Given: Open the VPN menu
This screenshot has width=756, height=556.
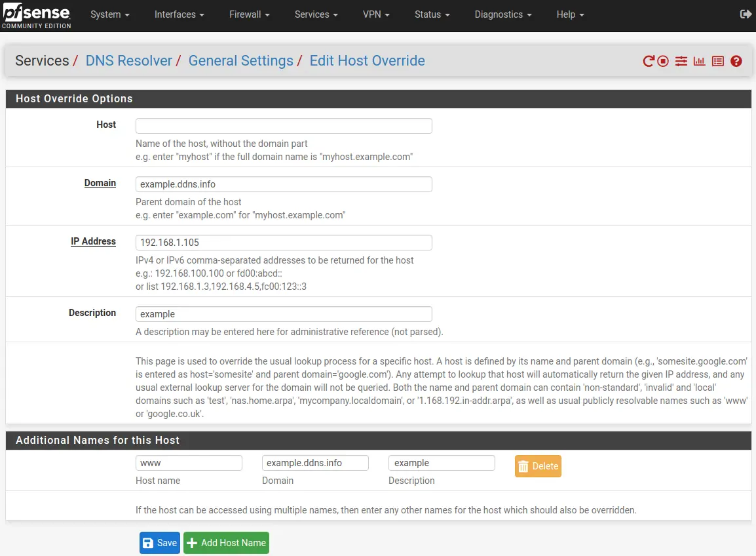Looking at the screenshot, I should tap(376, 14).
